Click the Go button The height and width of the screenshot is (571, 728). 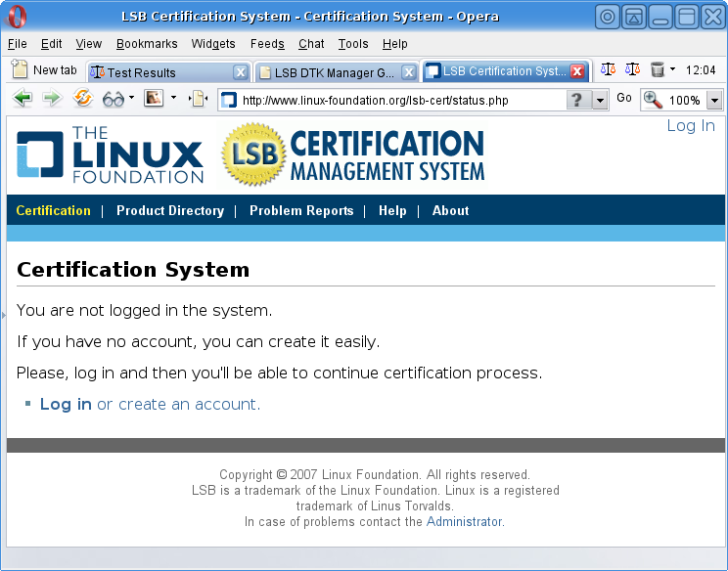[623, 98]
